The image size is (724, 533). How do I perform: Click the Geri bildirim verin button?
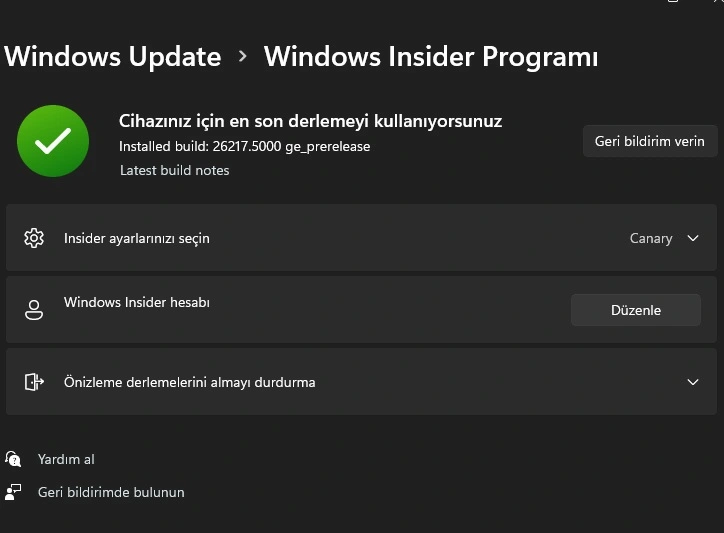650,141
